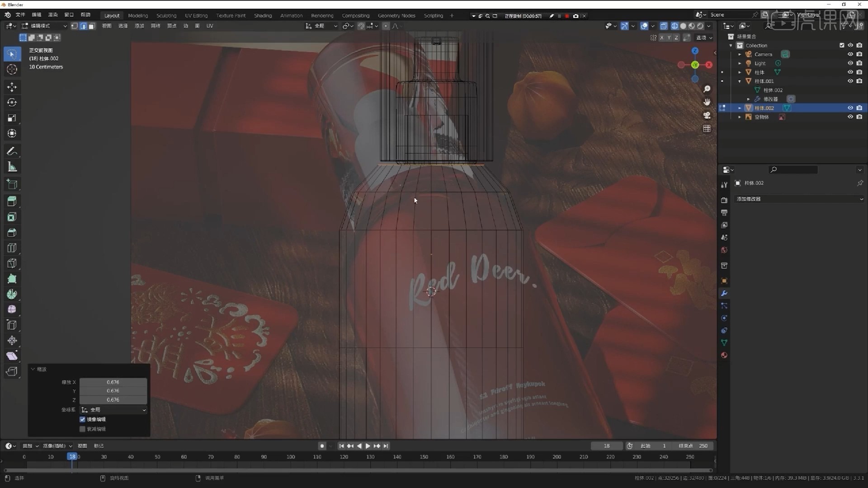868x488 pixels.
Task: Open the 全局 transform orientation dropdown in header
Action: (321, 26)
